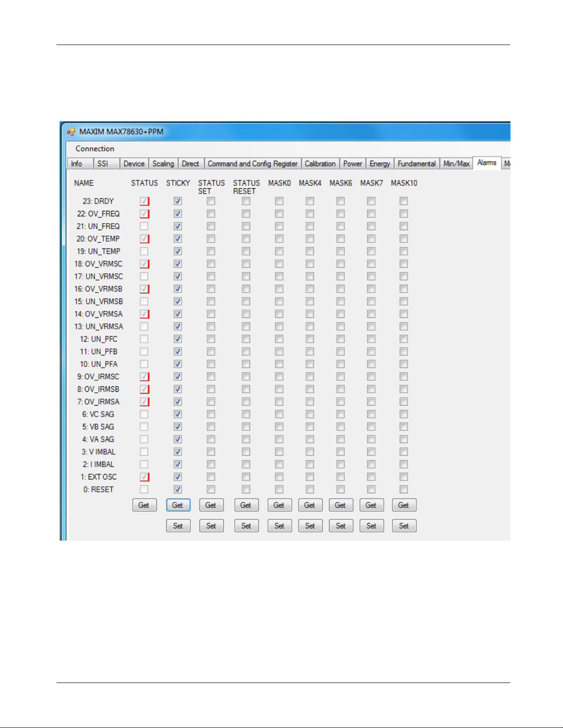Open the Min/Max tab
The width and height of the screenshot is (563, 728).
[456, 164]
